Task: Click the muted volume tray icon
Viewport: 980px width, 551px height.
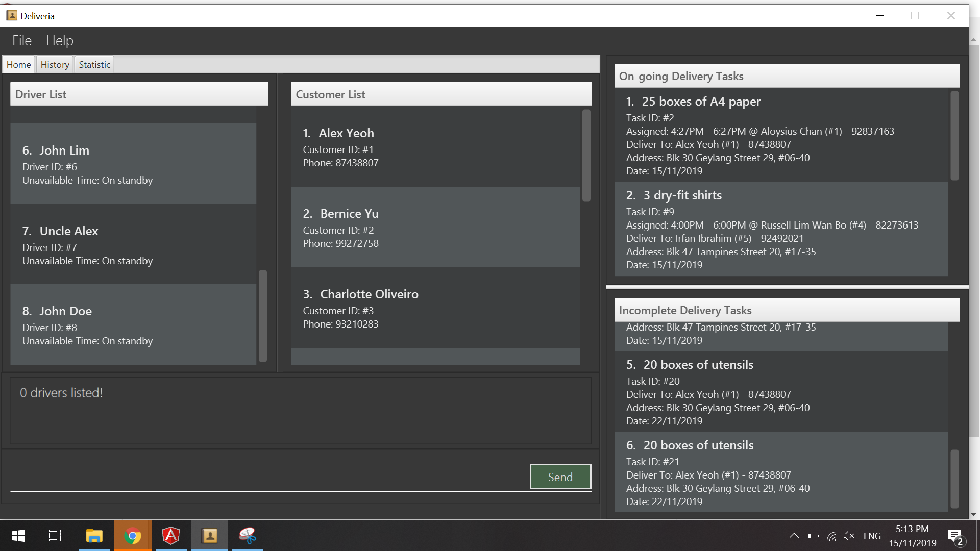Action: click(x=849, y=536)
